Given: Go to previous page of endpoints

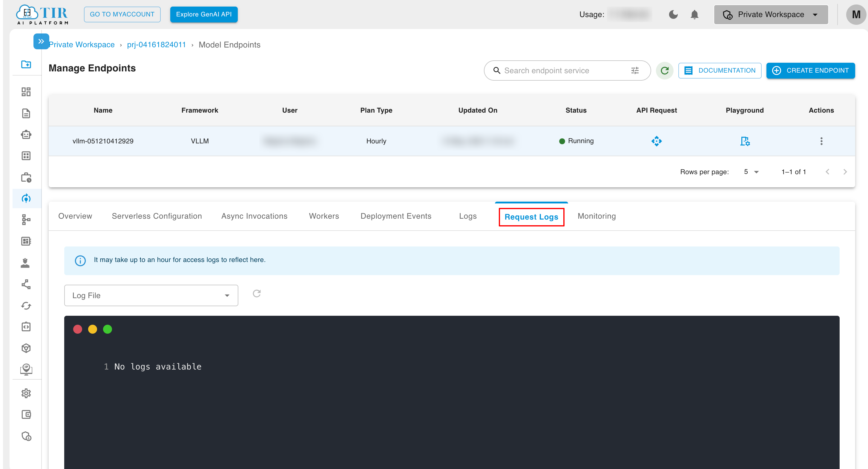Looking at the screenshot, I should tap(827, 172).
